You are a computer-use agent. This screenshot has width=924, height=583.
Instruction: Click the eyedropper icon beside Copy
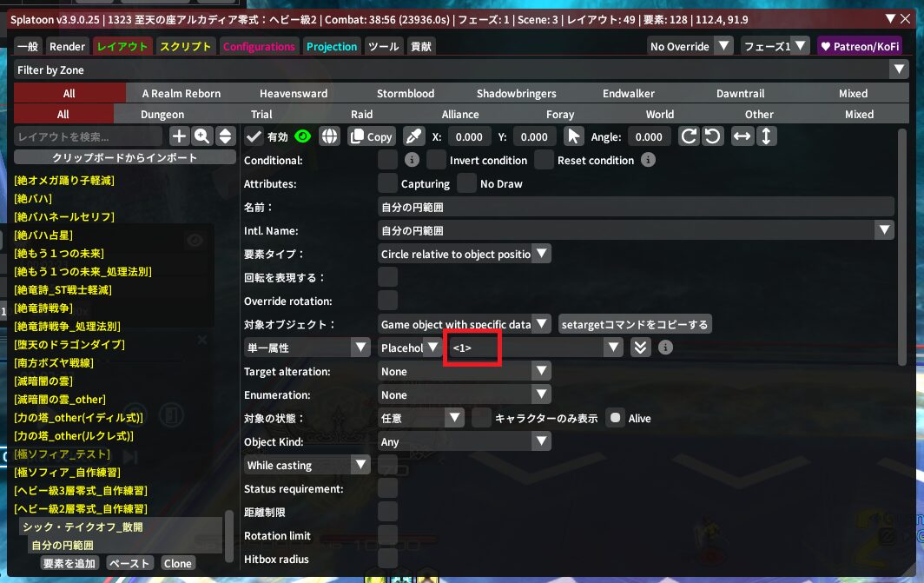413,136
